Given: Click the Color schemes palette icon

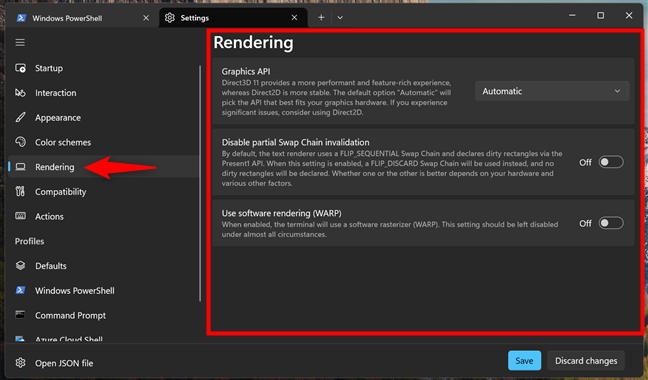Looking at the screenshot, I should pyautogui.click(x=20, y=142).
